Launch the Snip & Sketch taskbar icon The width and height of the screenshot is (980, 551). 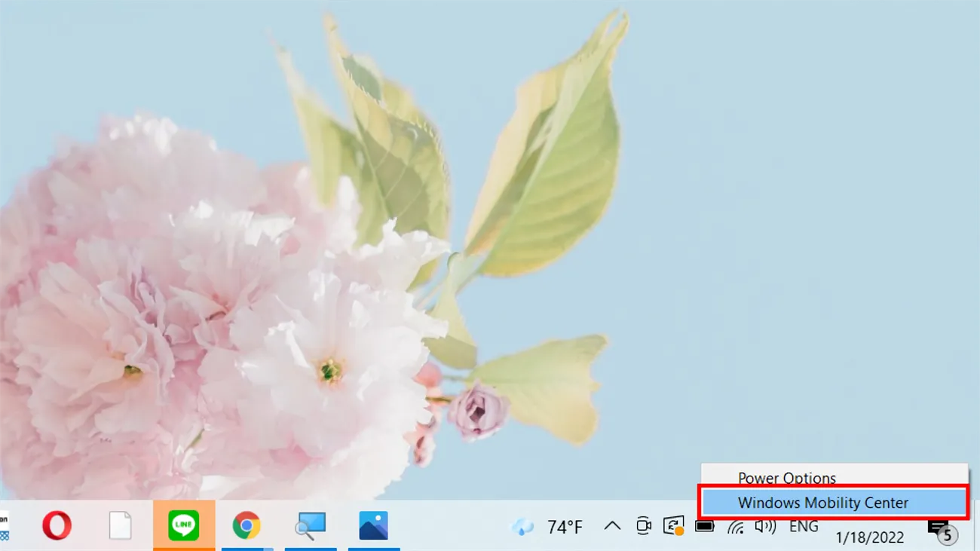coord(311,526)
